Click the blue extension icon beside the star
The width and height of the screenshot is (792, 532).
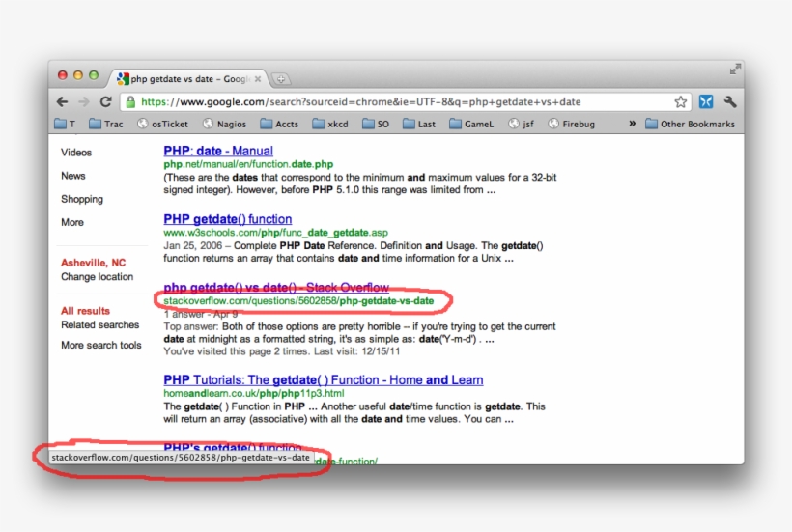[x=706, y=102]
